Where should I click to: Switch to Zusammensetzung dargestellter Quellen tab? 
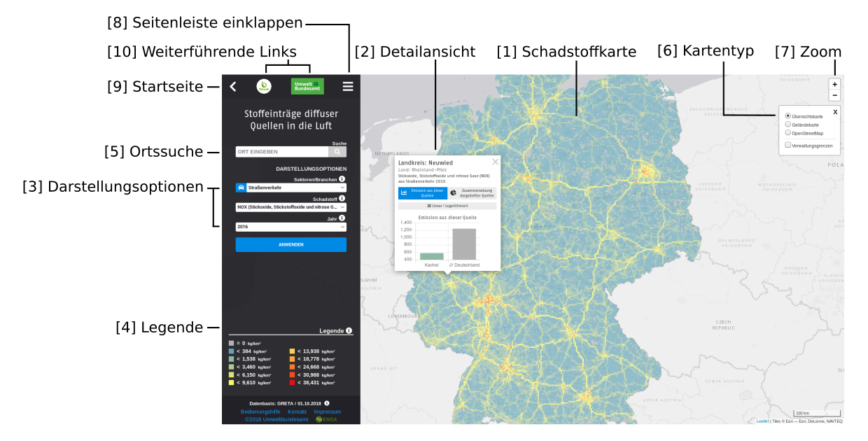point(472,193)
